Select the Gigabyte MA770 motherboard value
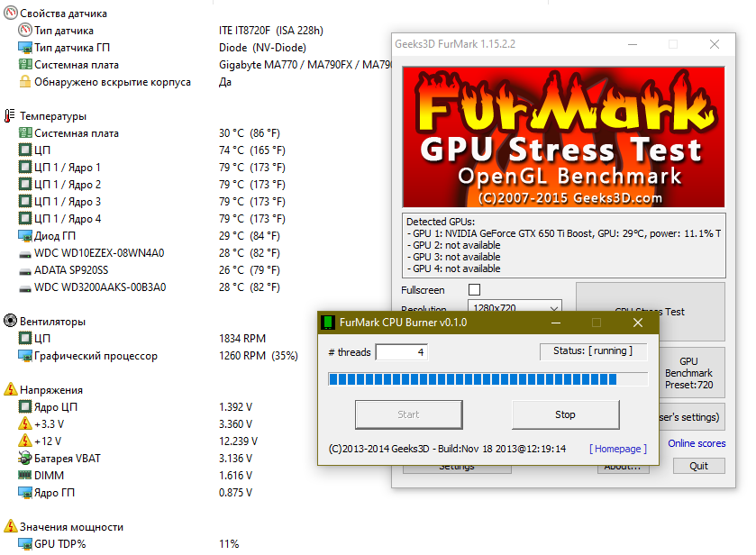 pos(305,65)
